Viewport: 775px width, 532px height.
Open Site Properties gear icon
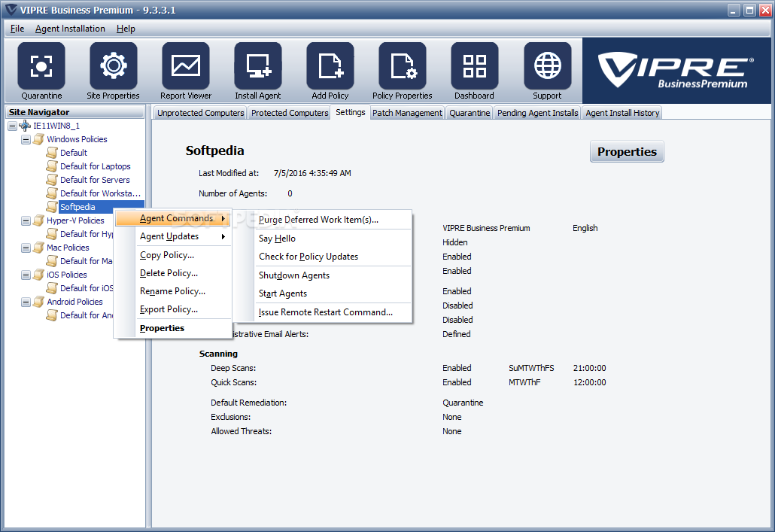pos(113,65)
